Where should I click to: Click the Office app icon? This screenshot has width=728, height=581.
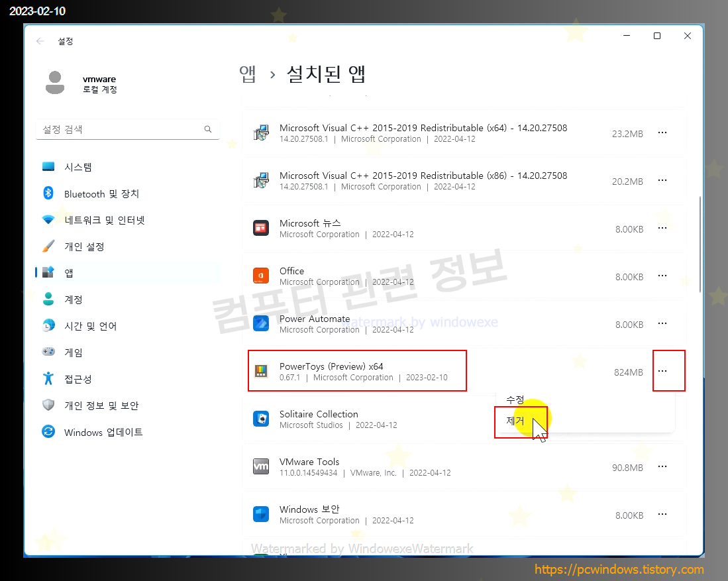261,276
